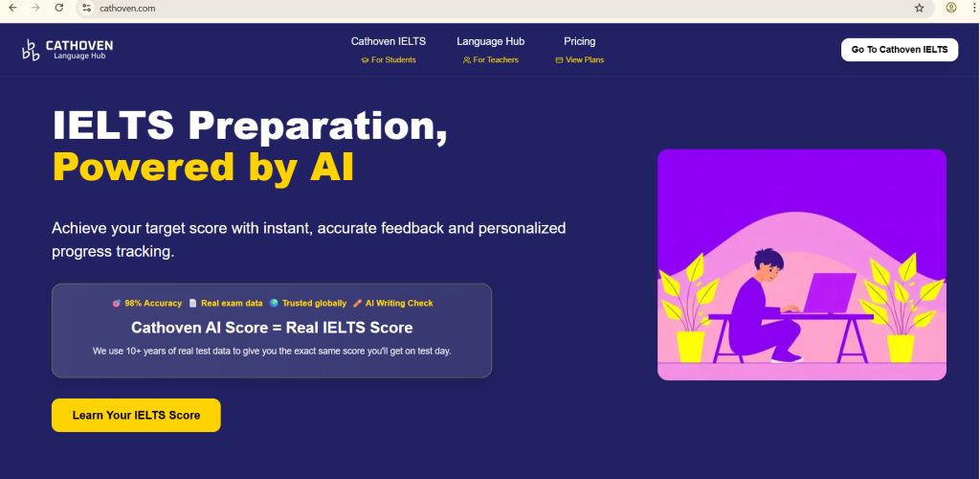Click the Cathoven logo icon
This screenshot has height=479, width=980.
pyautogui.click(x=32, y=50)
